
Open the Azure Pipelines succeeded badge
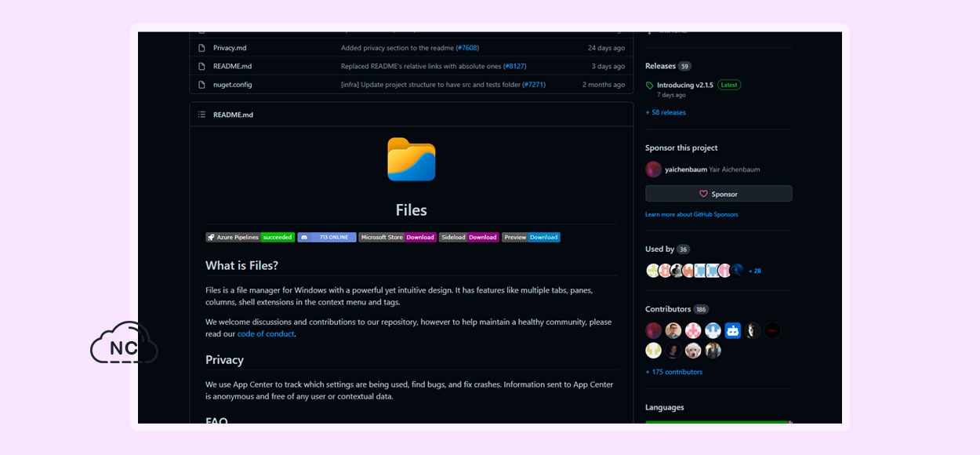pos(250,237)
